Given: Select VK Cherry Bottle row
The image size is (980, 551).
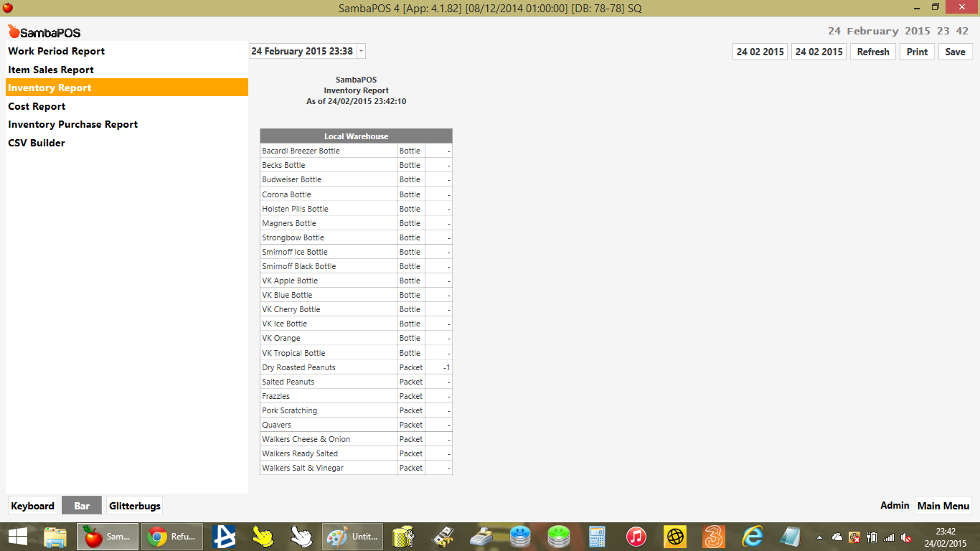Looking at the screenshot, I should tap(356, 309).
